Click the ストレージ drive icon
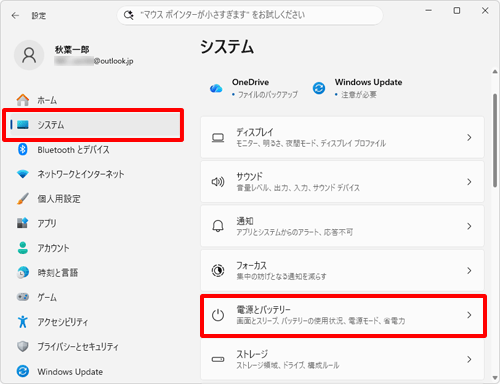Screen dimensions: 500x384 tap(218, 359)
